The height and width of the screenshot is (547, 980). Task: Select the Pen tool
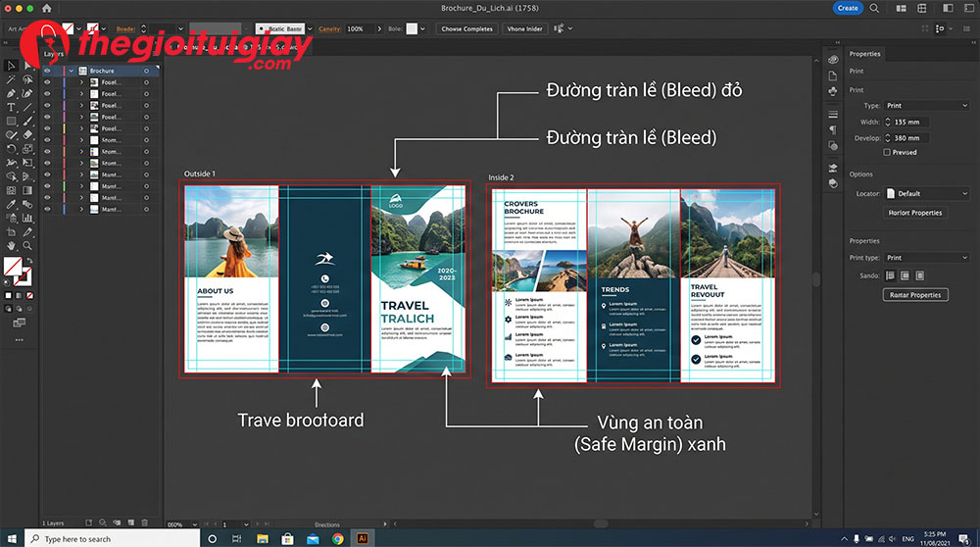[11, 93]
